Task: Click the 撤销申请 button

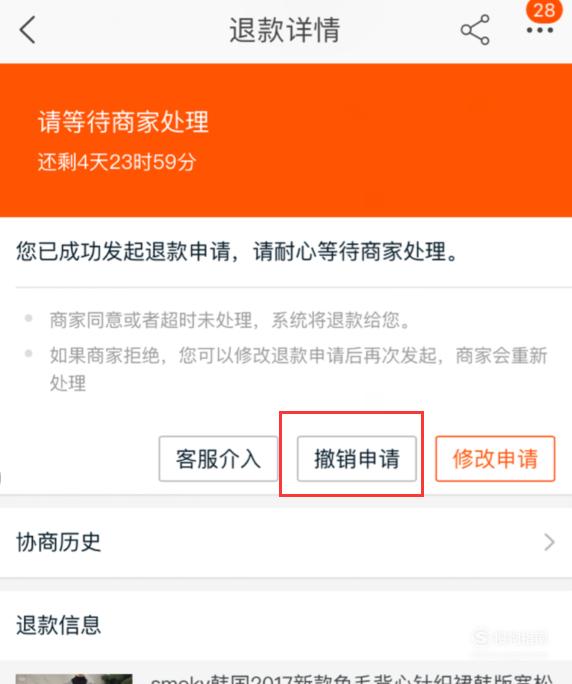Action: point(356,458)
